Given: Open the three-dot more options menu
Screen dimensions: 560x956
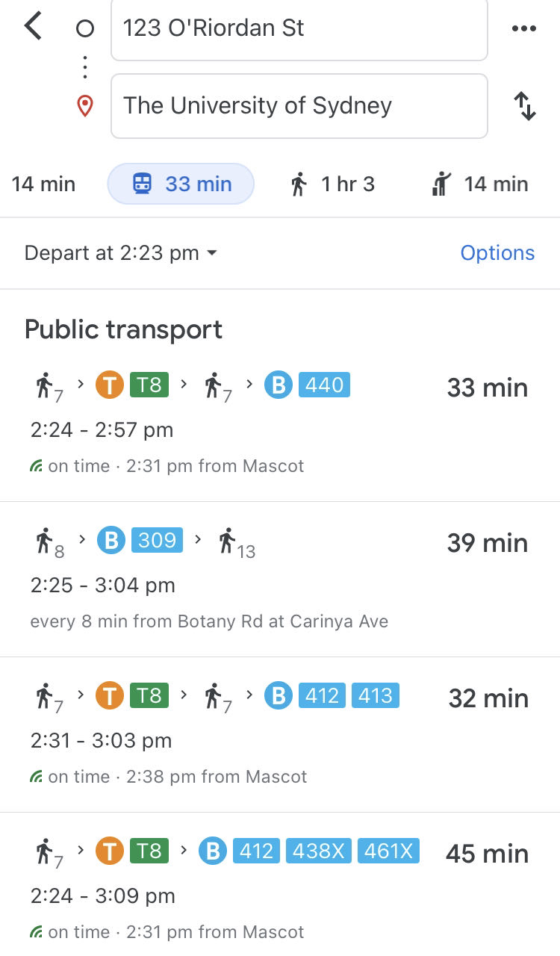Looking at the screenshot, I should tap(523, 28).
